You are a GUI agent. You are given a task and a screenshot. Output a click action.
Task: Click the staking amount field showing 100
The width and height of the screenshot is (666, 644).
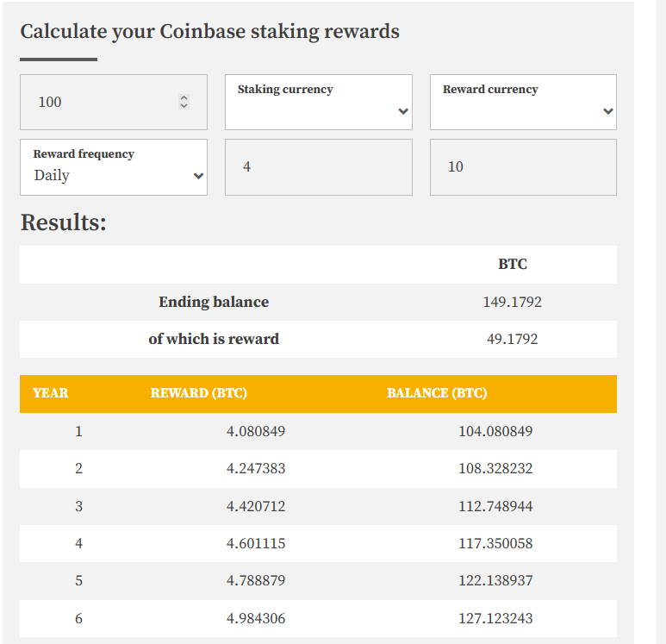(114, 102)
